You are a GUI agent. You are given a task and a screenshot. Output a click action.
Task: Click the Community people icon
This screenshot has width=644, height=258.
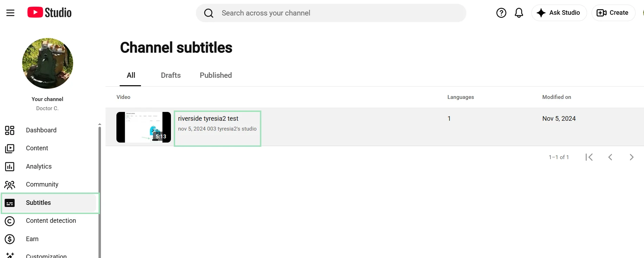[9, 185]
